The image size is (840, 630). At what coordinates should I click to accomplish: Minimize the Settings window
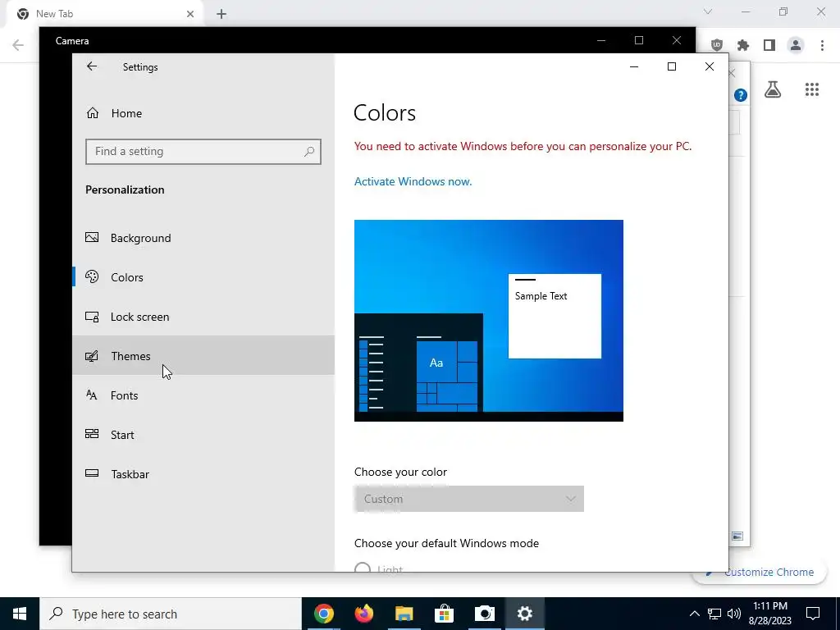point(634,66)
